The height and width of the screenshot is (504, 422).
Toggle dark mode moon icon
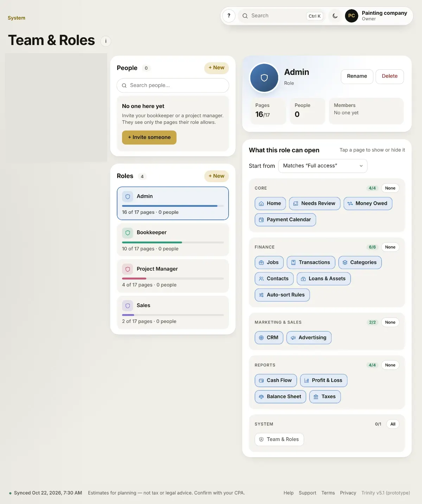pyautogui.click(x=335, y=16)
